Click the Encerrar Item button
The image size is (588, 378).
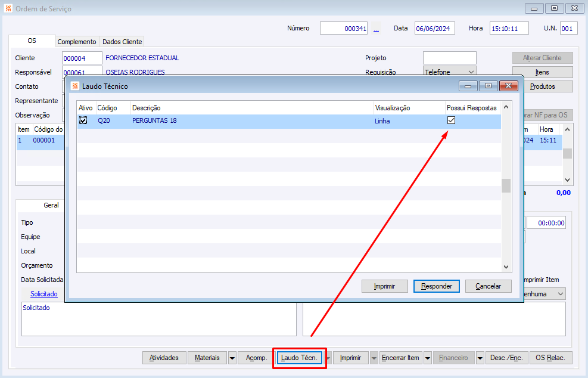click(x=400, y=358)
